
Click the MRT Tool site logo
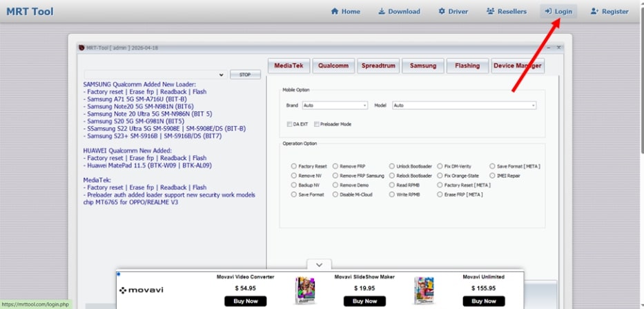pos(28,11)
